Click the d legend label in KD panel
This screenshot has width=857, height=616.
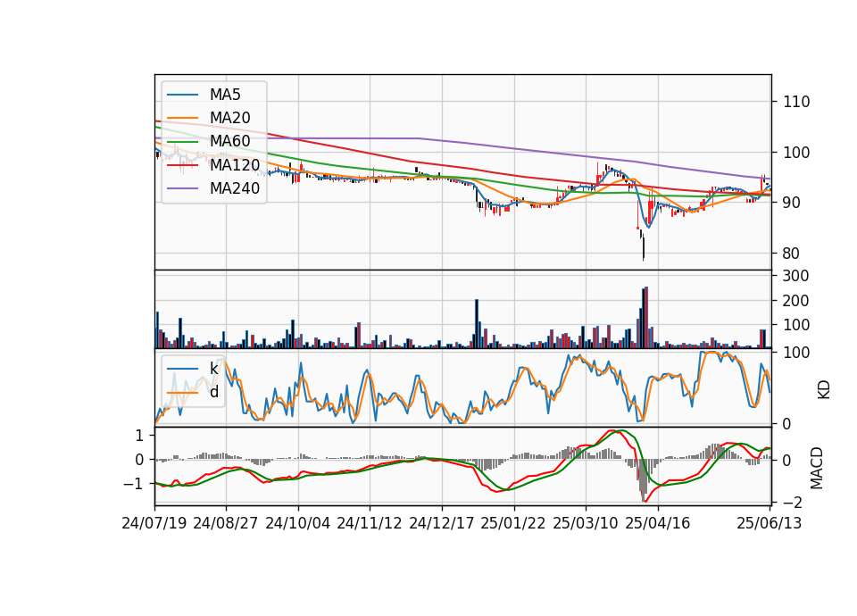pos(213,392)
